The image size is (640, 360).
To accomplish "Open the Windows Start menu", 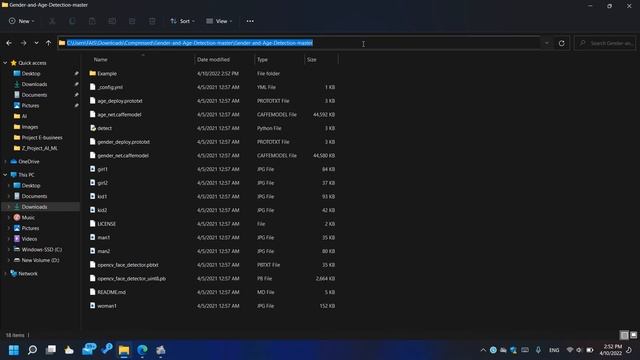I will coord(14,350).
